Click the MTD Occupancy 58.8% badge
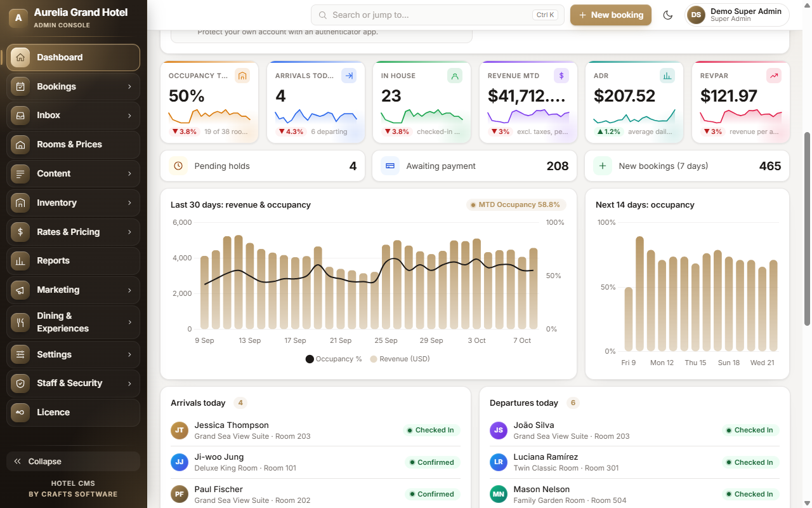 click(x=516, y=205)
